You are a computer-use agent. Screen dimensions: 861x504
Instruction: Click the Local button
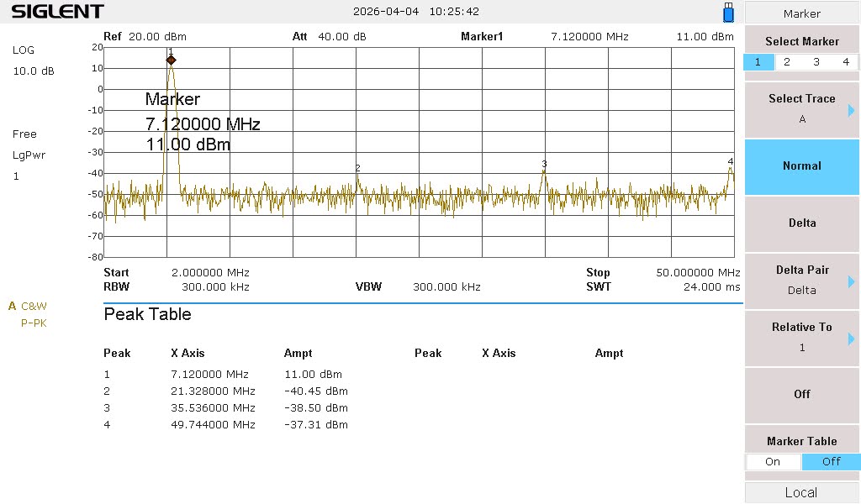pyautogui.click(x=801, y=492)
